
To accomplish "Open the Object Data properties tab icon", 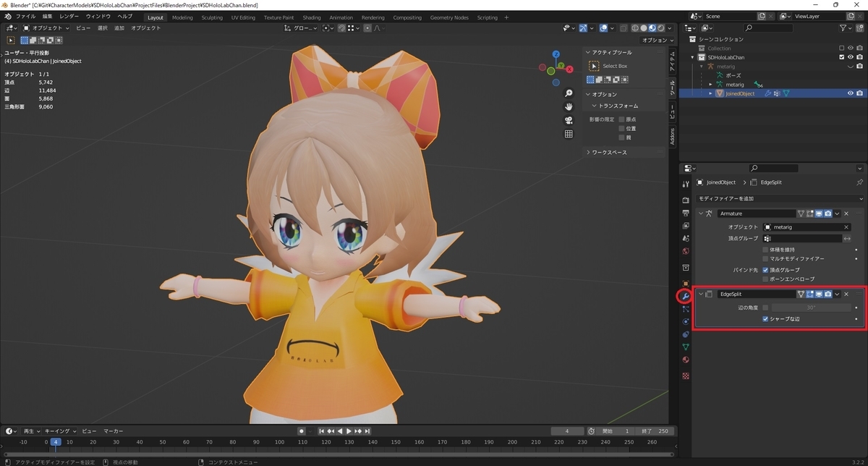I will pyautogui.click(x=686, y=347).
